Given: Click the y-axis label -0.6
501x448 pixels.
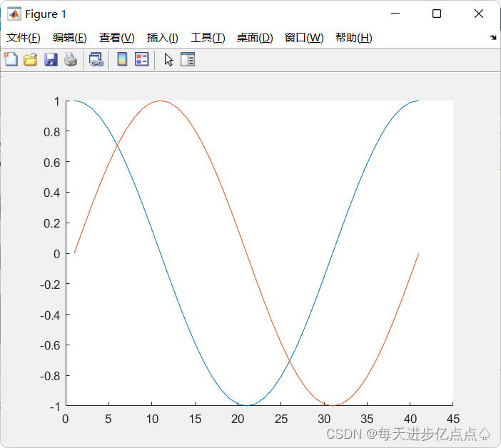Looking at the screenshot, I should (x=50, y=345).
